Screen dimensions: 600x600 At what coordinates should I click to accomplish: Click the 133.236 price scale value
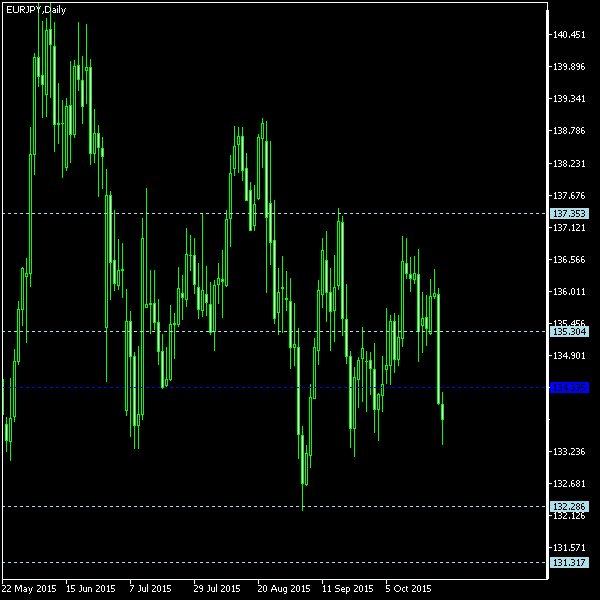[569, 452]
